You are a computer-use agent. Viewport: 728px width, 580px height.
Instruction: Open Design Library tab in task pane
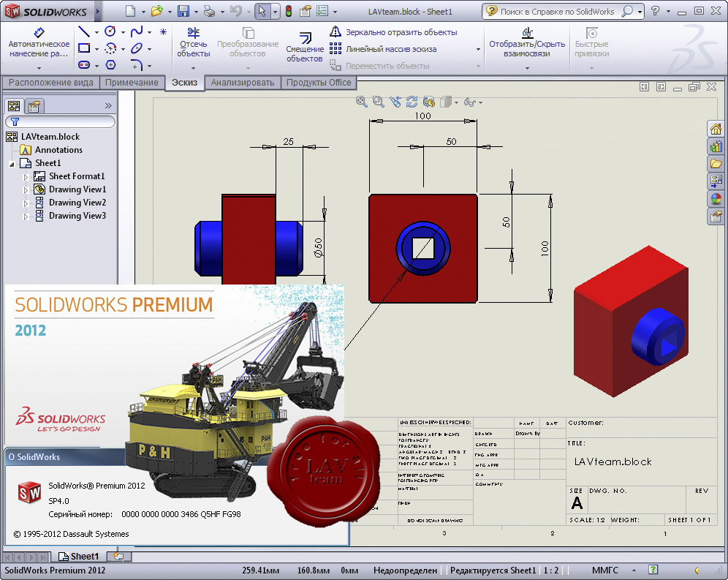[x=716, y=146]
